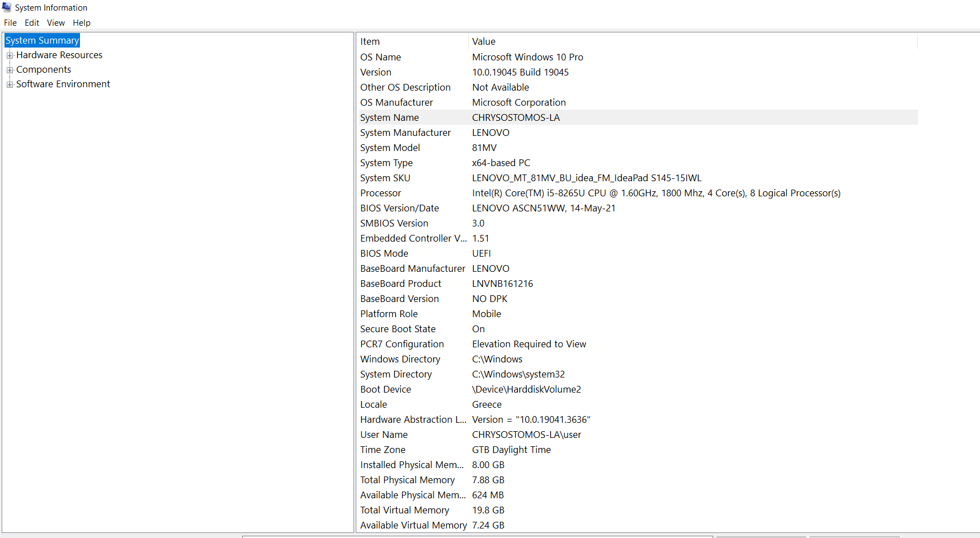Select the BIOS Version/Date row

pos(637,208)
